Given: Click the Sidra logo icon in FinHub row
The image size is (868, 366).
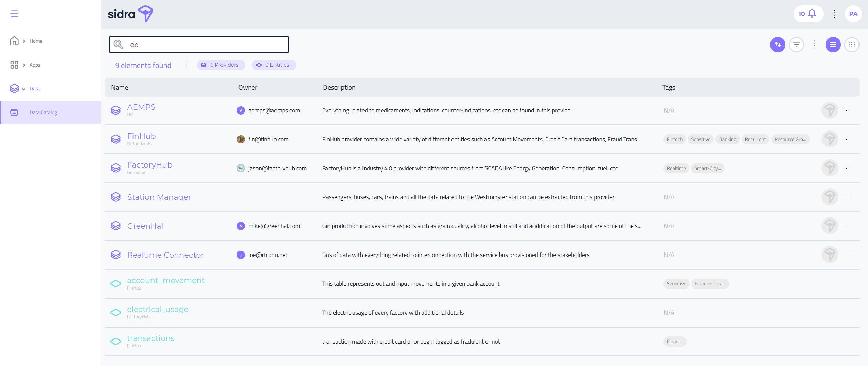Looking at the screenshot, I should pyautogui.click(x=829, y=139).
